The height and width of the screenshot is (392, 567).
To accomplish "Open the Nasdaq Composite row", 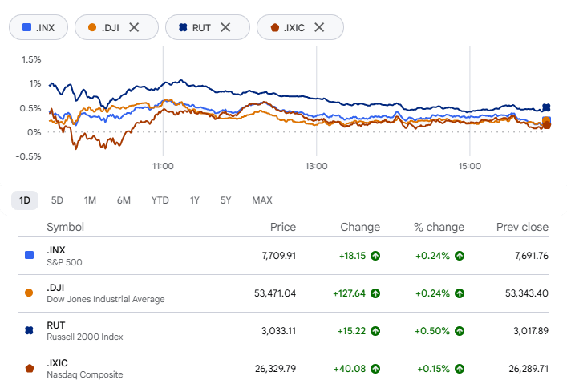I will coord(284,369).
